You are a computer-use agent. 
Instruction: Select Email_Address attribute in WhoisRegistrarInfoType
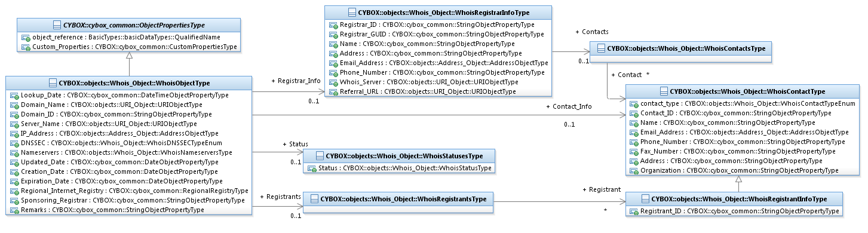tap(444, 63)
